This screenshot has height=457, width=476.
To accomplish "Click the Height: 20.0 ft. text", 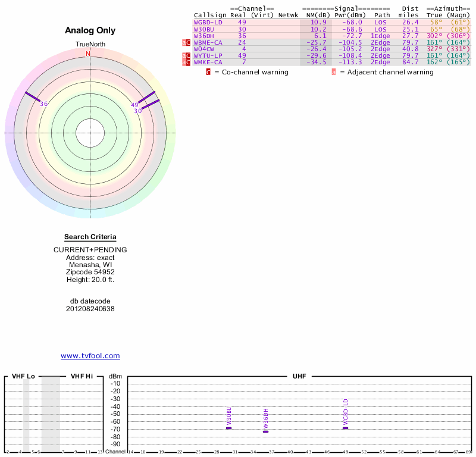I will pyautogui.click(x=90, y=280).
